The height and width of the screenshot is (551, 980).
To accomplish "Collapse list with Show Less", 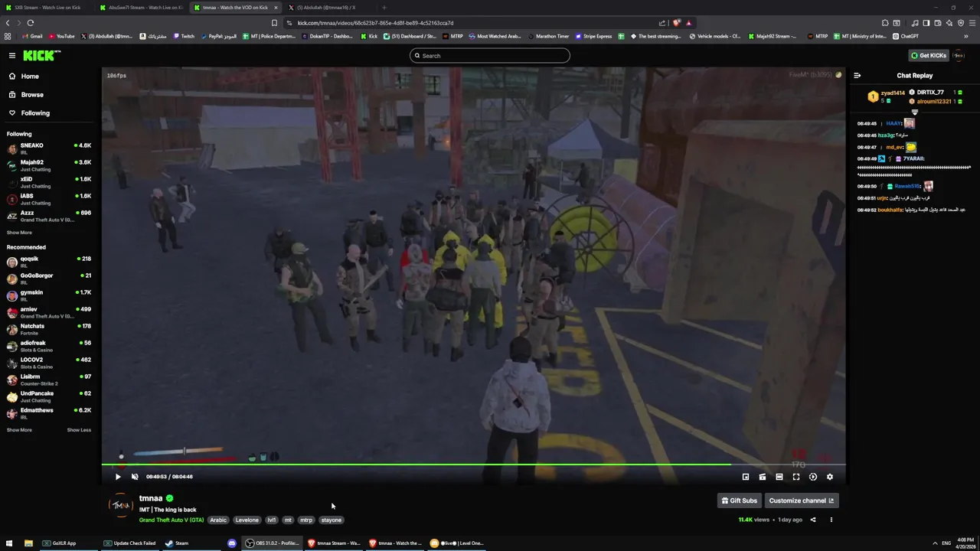I will tap(79, 430).
